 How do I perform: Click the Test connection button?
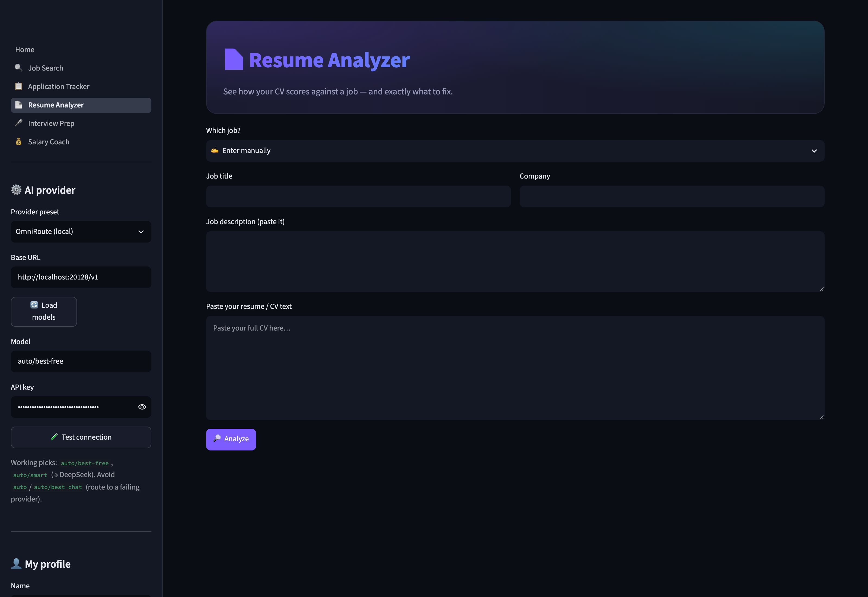81,437
